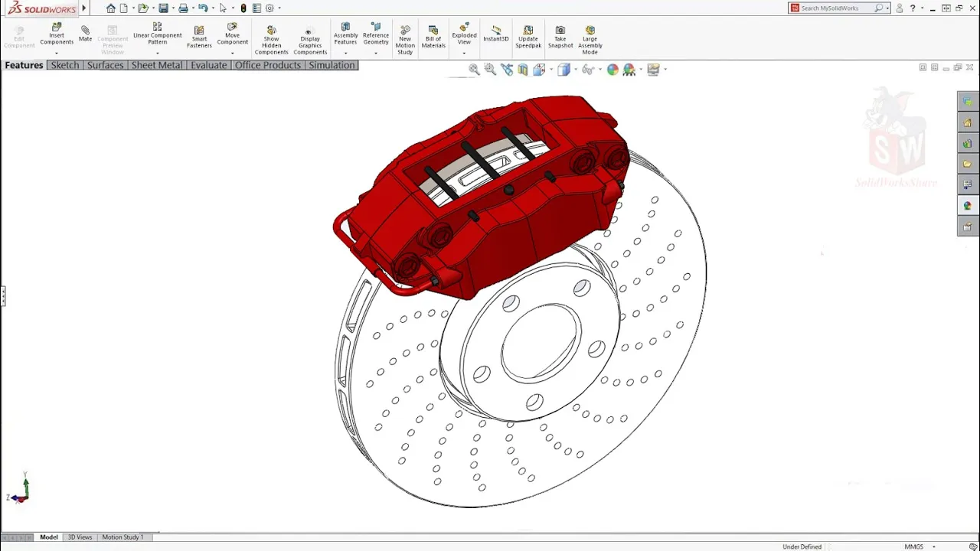Viewport: 980px width, 551px height.
Task: Click Zoom to Fit in view toolbar
Action: point(474,70)
